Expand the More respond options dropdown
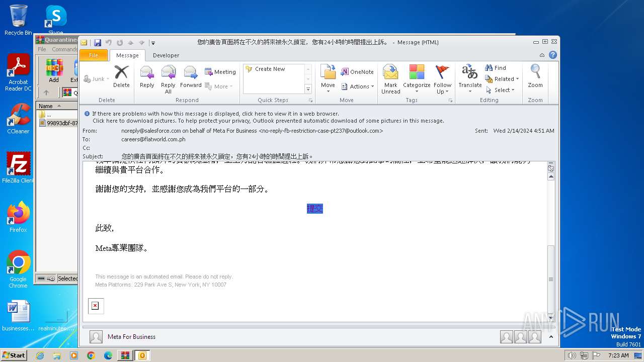644x362 pixels. pos(219,86)
